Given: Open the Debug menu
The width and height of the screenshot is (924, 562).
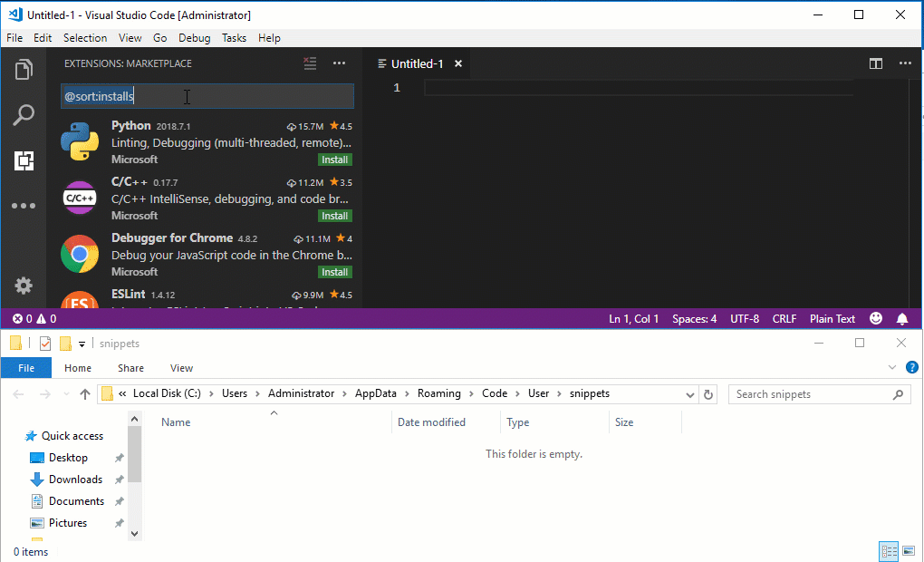Looking at the screenshot, I should tap(194, 38).
